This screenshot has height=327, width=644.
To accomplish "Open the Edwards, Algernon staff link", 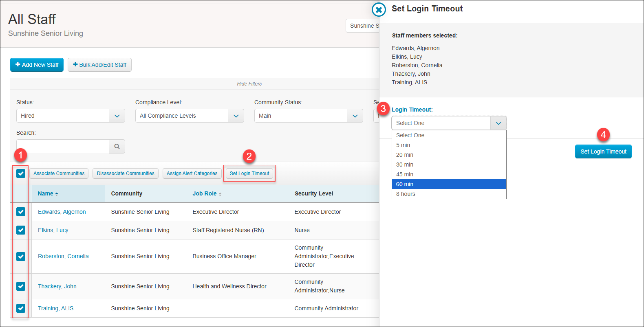I will (x=62, y=212).
